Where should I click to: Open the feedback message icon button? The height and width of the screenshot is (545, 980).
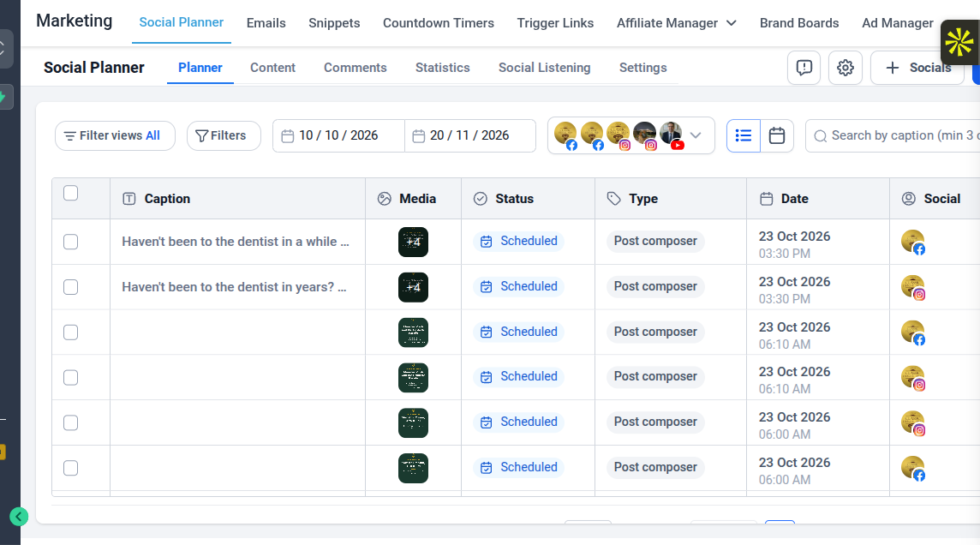[804, 68]
